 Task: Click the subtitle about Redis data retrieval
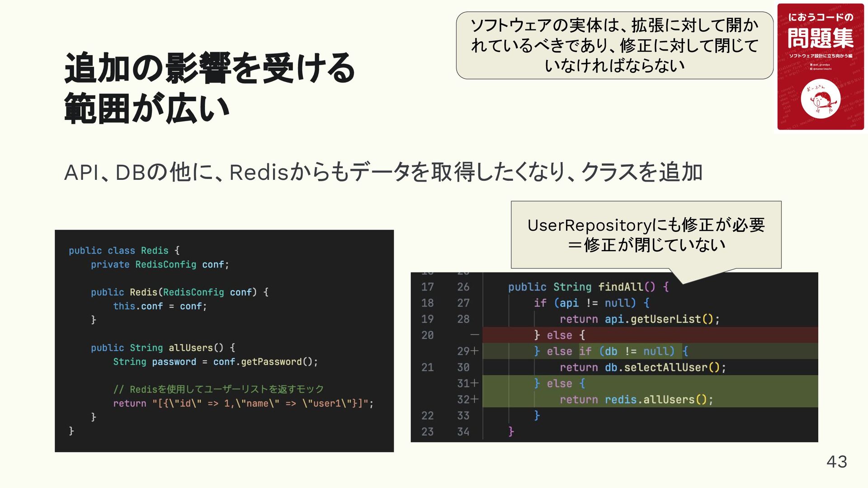383,172
